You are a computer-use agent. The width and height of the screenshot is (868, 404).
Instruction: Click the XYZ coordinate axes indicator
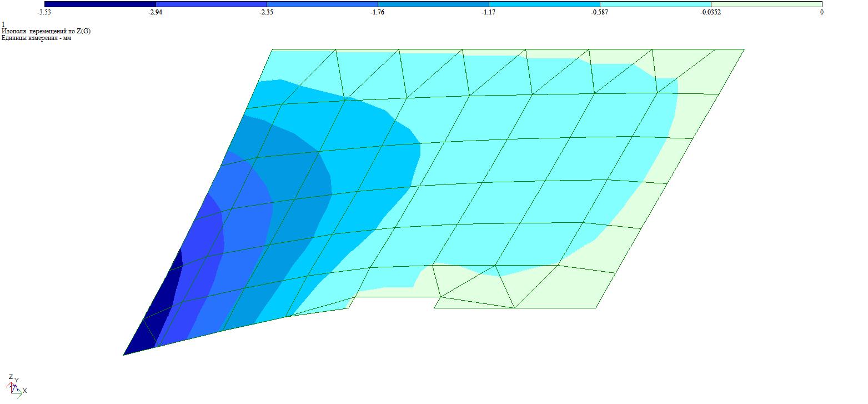click(x=16, y=386)
